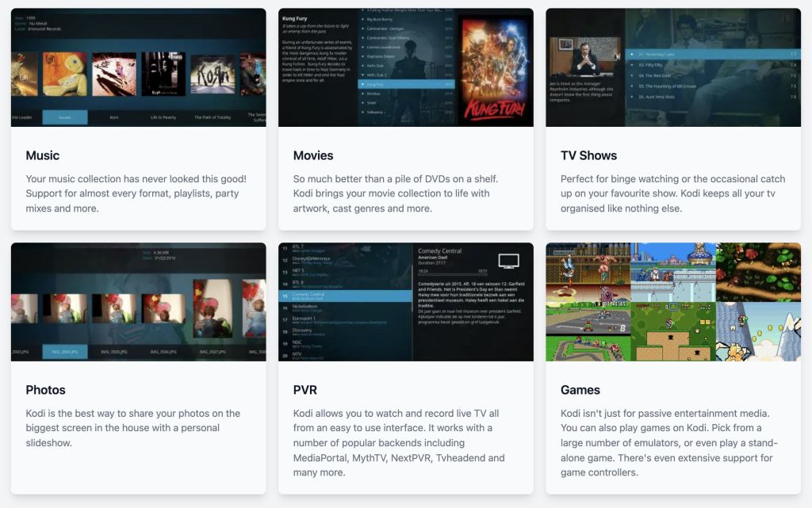Click the Korn logo album cover

click(213, 74)
